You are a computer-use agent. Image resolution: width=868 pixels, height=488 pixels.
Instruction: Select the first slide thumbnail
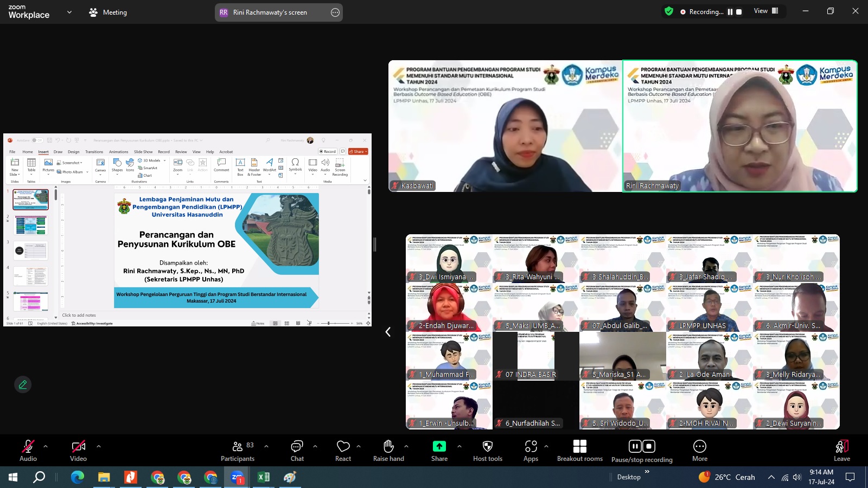coord(30,200)
